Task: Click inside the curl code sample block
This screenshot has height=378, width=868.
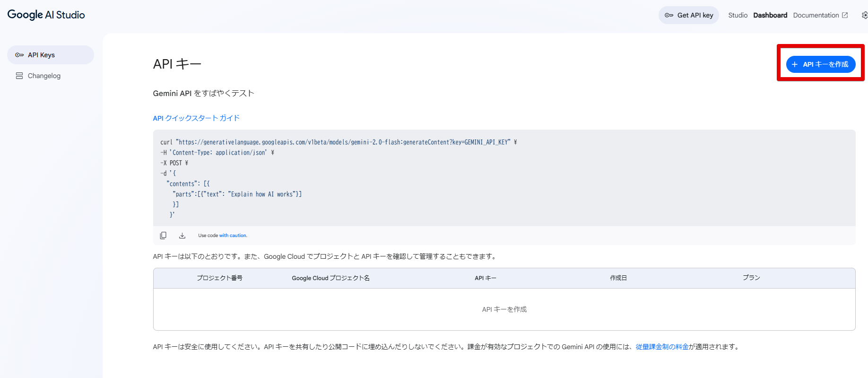Action: [x=504, y=178]
